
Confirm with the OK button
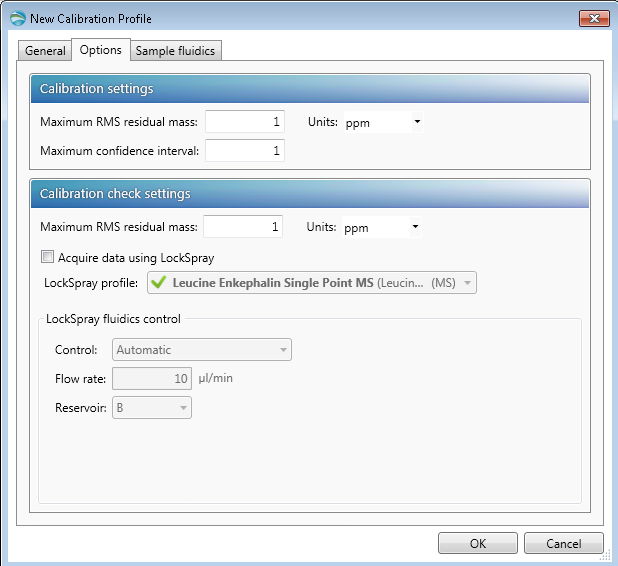(x=478, y=544)
